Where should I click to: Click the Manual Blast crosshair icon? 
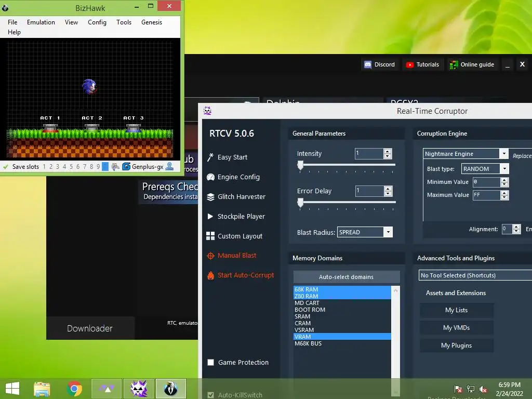click(210, 256)
